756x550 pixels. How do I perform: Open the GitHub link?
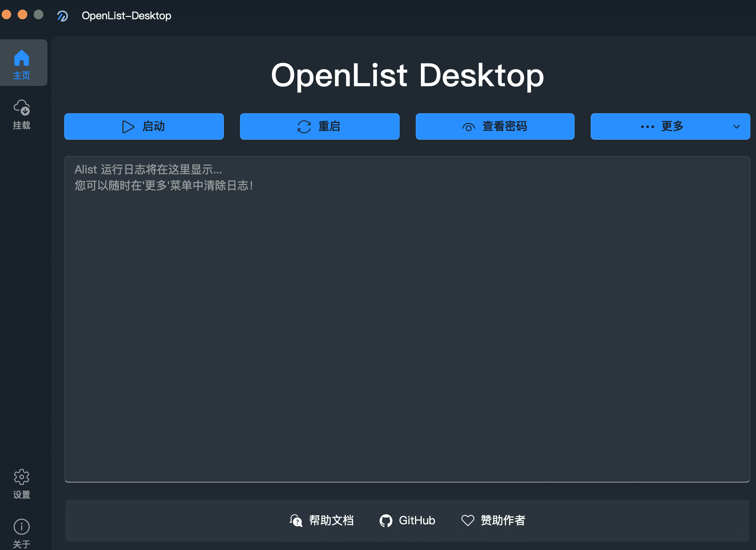click(407, 520)
